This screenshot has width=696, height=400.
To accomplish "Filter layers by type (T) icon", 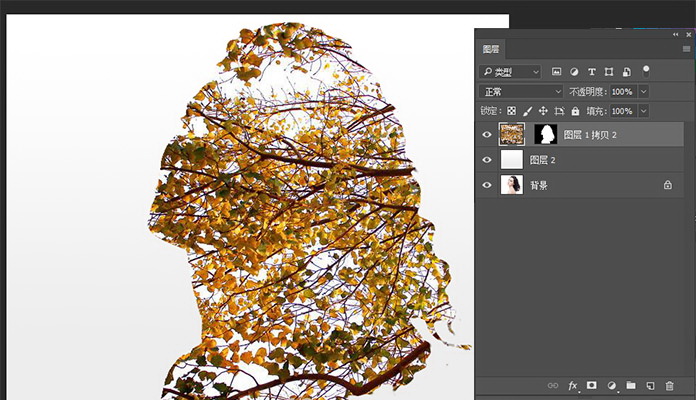I will 592,72.
